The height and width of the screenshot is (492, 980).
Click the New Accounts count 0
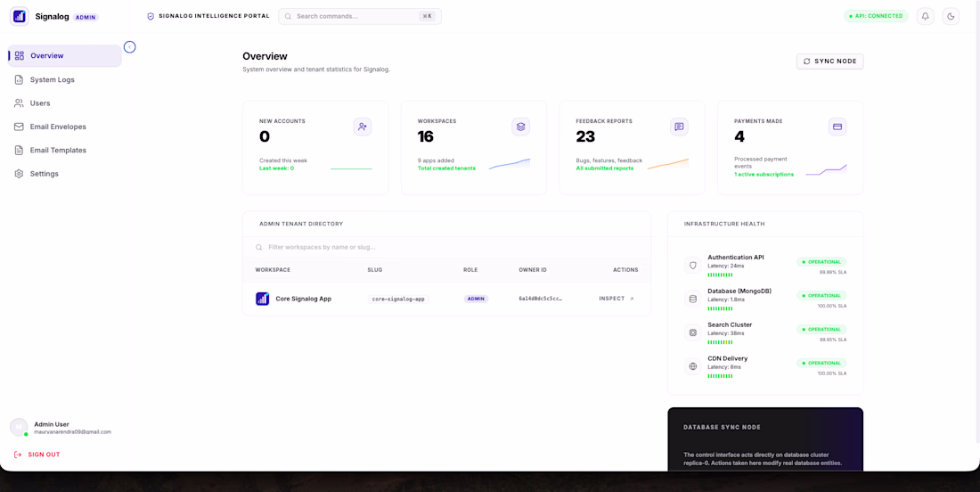pos(265,137)
